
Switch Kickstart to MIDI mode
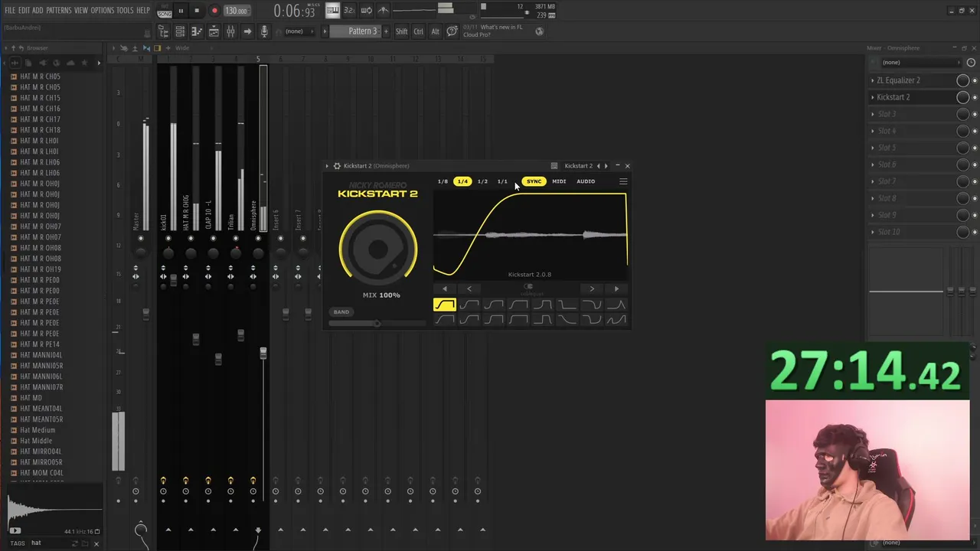[x=559, y=181]
